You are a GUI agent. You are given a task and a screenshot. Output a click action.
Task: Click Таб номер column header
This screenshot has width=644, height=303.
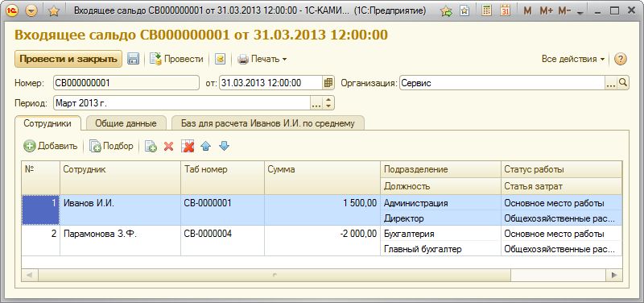click(223, 177)
